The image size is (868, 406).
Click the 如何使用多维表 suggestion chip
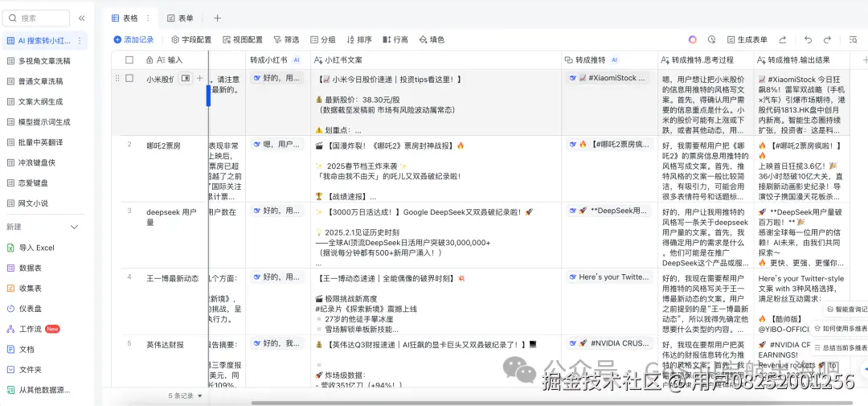[x=841, y=329]
